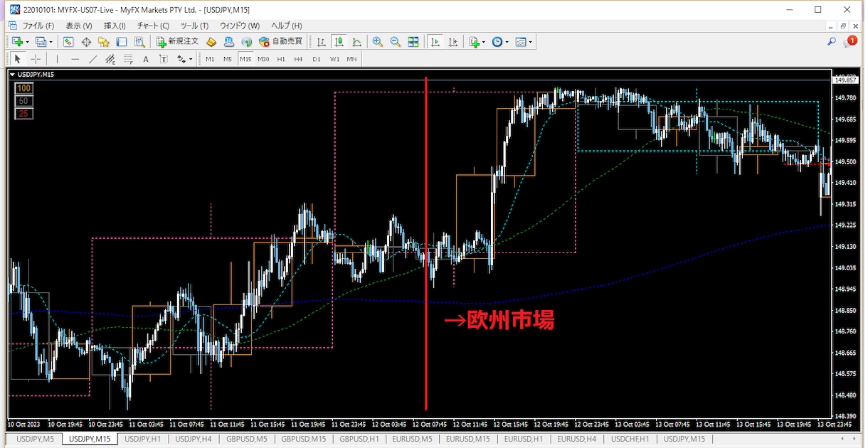The width and height of the screenshot is (868, 448).
Task: Select the Trendline drawing tool
Action: [x=92, y=59]
